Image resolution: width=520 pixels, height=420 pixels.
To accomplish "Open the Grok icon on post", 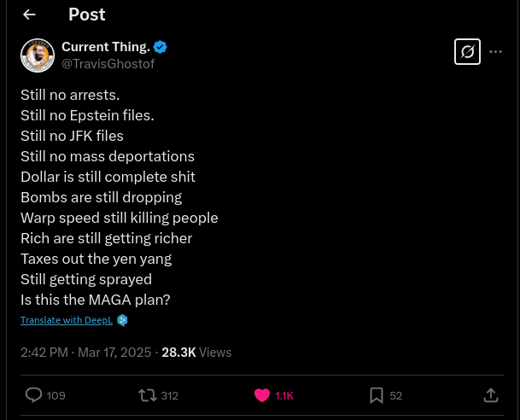I will click(467, 52).
